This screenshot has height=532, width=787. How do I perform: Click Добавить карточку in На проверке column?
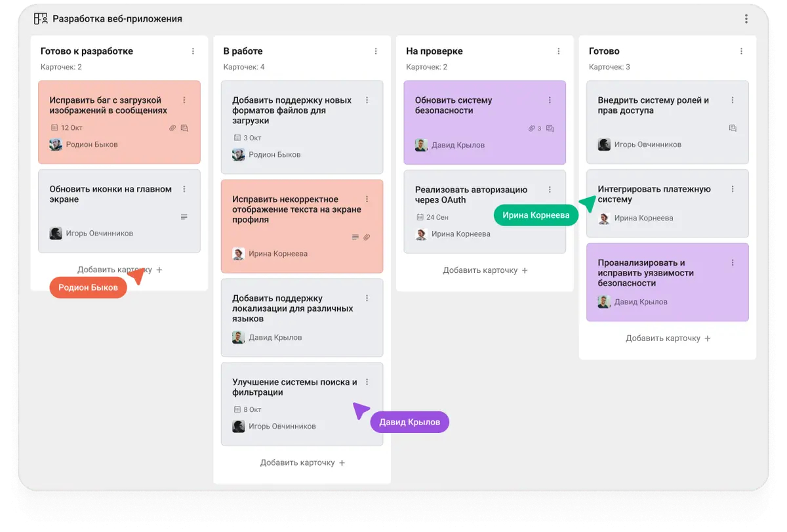[485, 270]
